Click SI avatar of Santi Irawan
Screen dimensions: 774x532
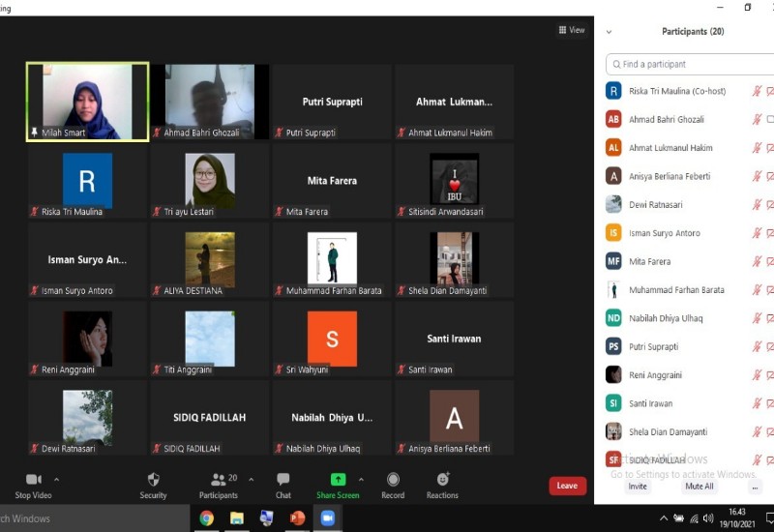(x=613, y=403)
